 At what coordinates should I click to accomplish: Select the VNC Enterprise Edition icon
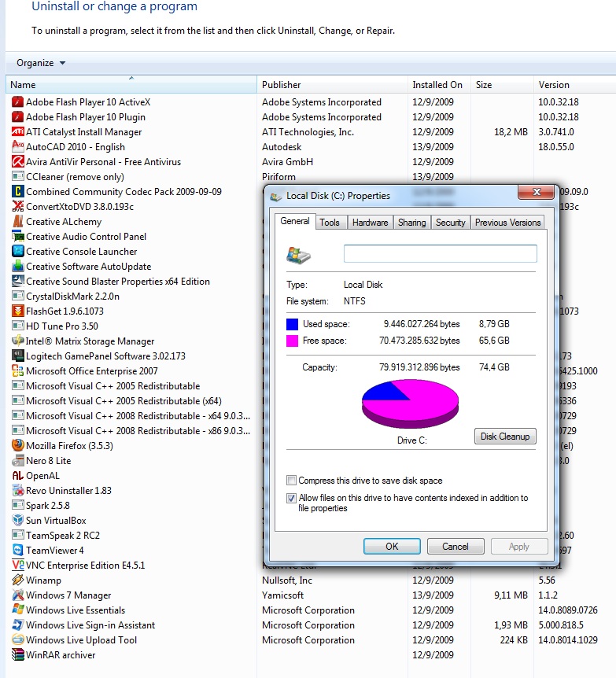(x=18, y=566)
